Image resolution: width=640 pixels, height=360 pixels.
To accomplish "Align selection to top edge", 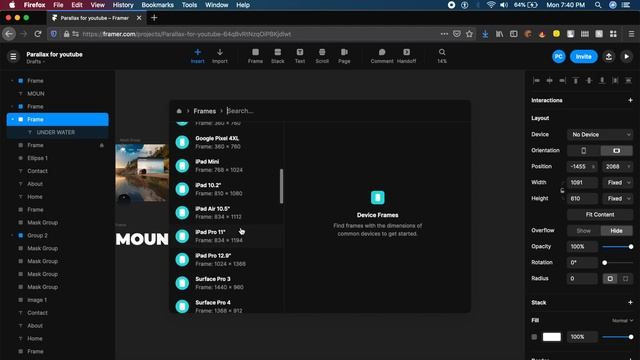I will (x=576, y=81).
